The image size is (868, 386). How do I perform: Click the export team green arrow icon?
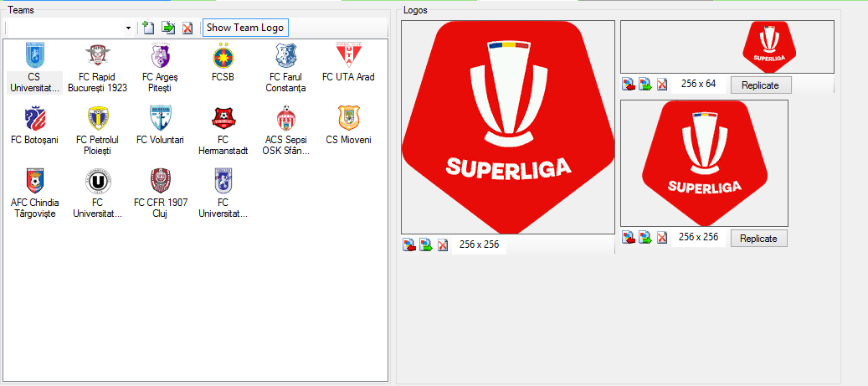tap(167, 28)
